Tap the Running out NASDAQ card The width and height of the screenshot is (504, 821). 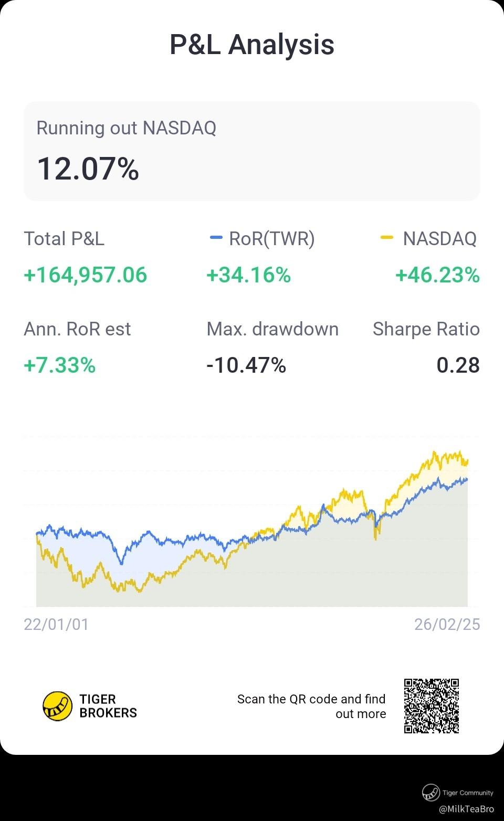[x=252, y=151]
